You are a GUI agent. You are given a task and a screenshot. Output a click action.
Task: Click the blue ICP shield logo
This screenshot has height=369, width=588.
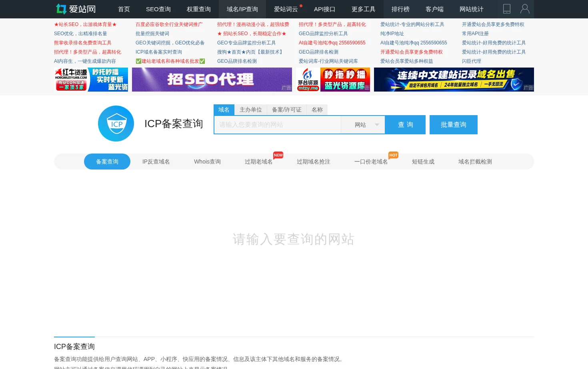click(116, 124)
